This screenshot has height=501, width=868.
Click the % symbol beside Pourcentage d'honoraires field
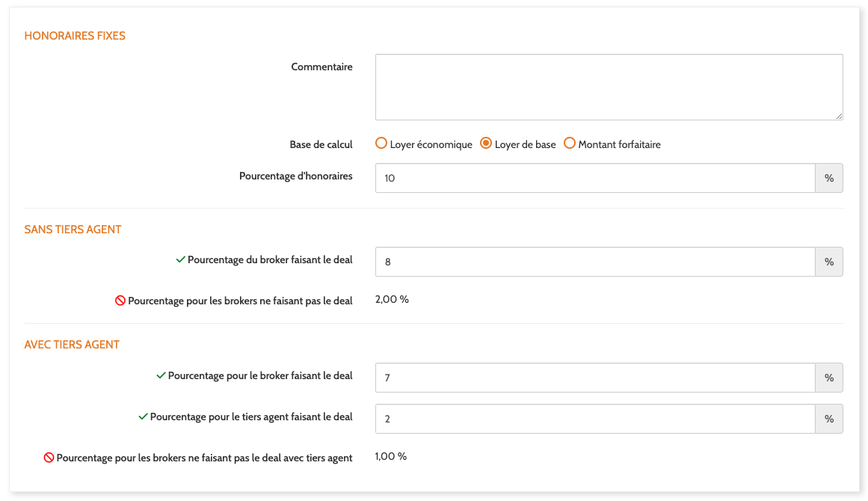pyautogui.click(x=828, y=178)
